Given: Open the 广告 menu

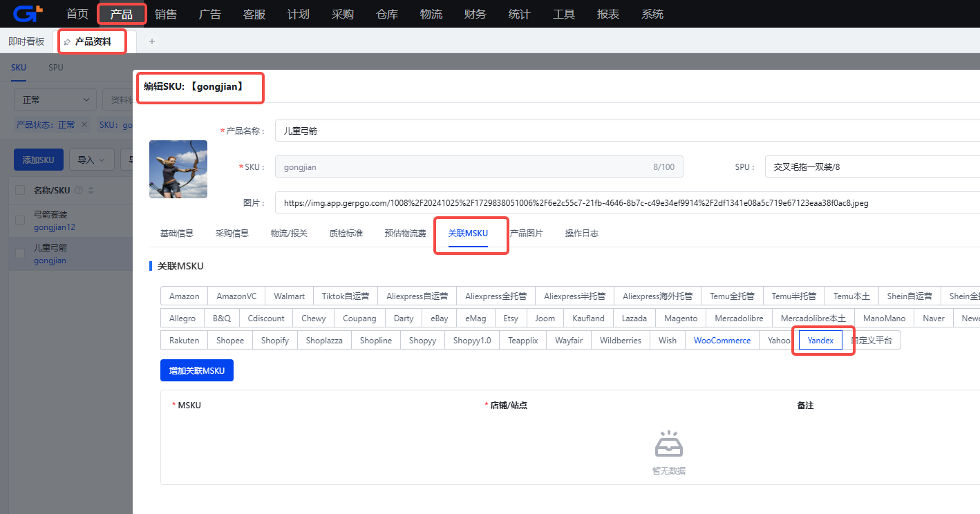Looking at the screenshot, I should point(210,14).
